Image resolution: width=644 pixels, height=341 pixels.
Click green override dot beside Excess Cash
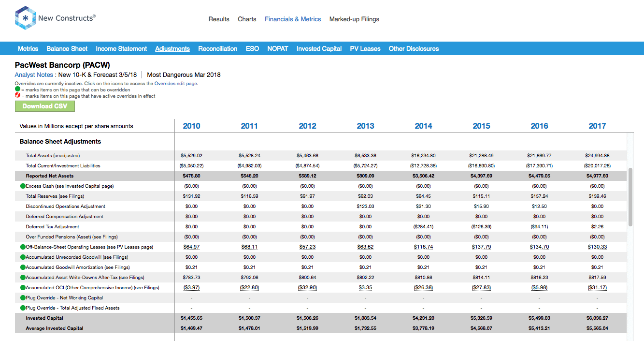(x=23, y=186)
